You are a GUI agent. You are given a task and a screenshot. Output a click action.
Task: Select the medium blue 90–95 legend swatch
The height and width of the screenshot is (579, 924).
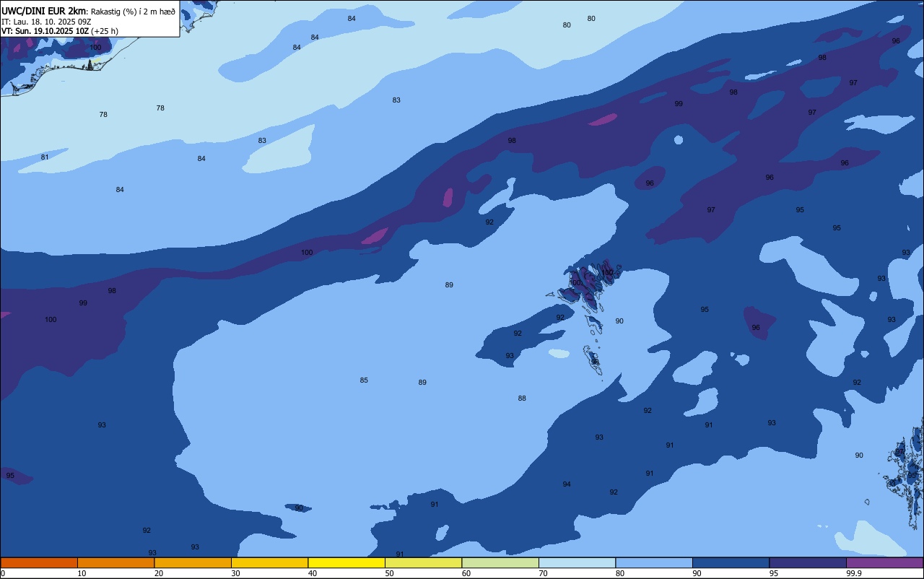pyautogui.click(x=731, y=562)
